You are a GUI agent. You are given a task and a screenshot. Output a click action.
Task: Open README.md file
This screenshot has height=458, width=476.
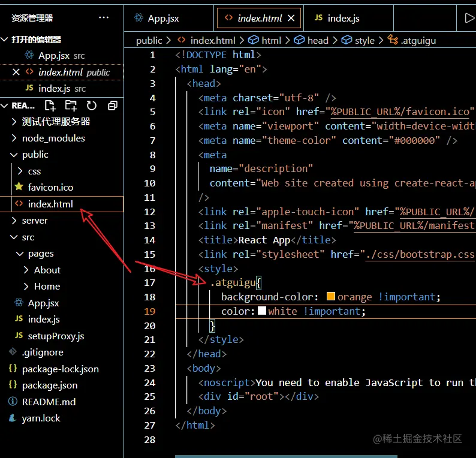point(62,402)
